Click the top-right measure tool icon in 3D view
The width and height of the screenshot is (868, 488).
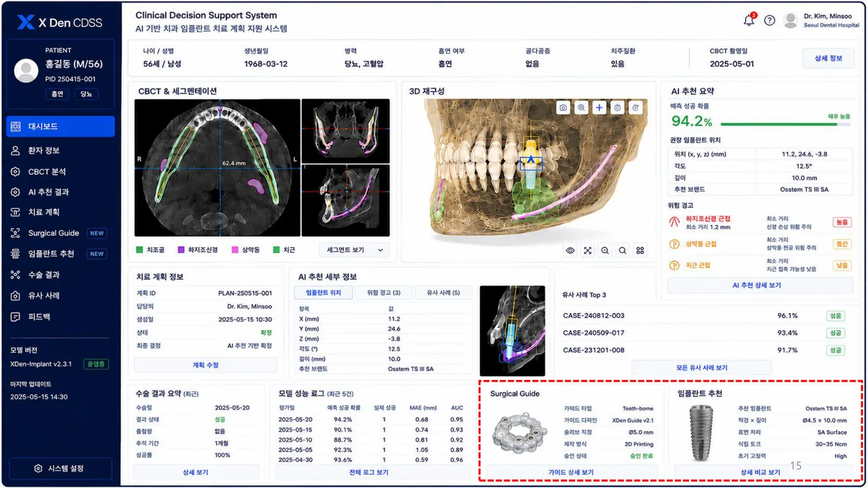click(x=635, y=107)
